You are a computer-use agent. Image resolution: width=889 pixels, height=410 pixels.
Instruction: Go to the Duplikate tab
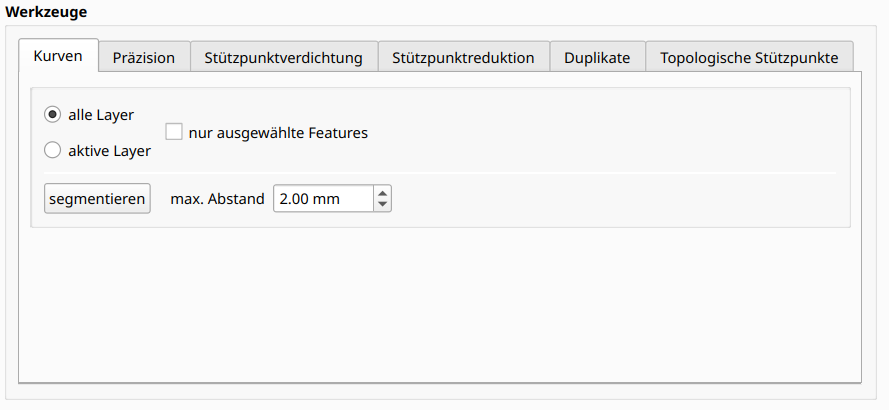pyautogui.click(x=597, y=58)
